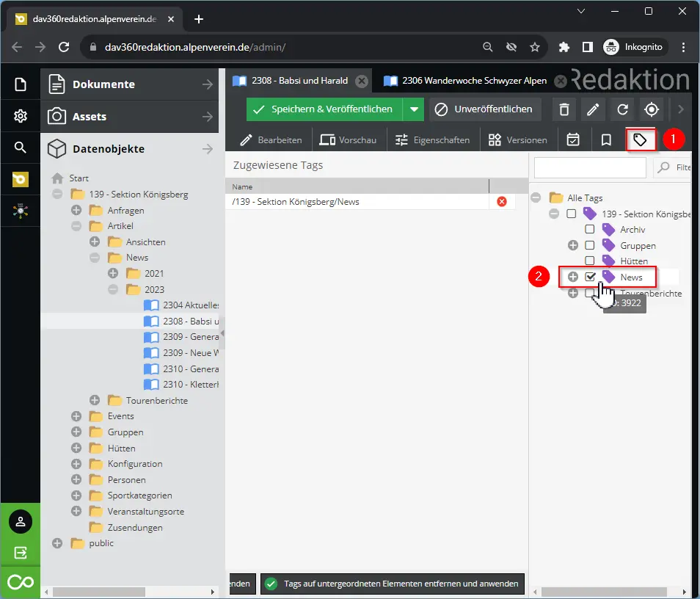Click the pencil rename icon
700x599 pixels.
pyautogui.click(x=593, y=109)
